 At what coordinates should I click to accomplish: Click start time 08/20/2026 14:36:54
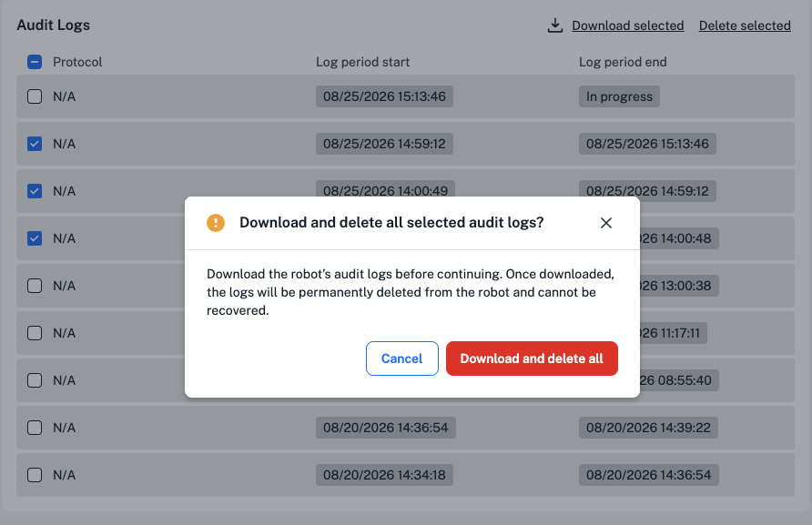point(386,428)
